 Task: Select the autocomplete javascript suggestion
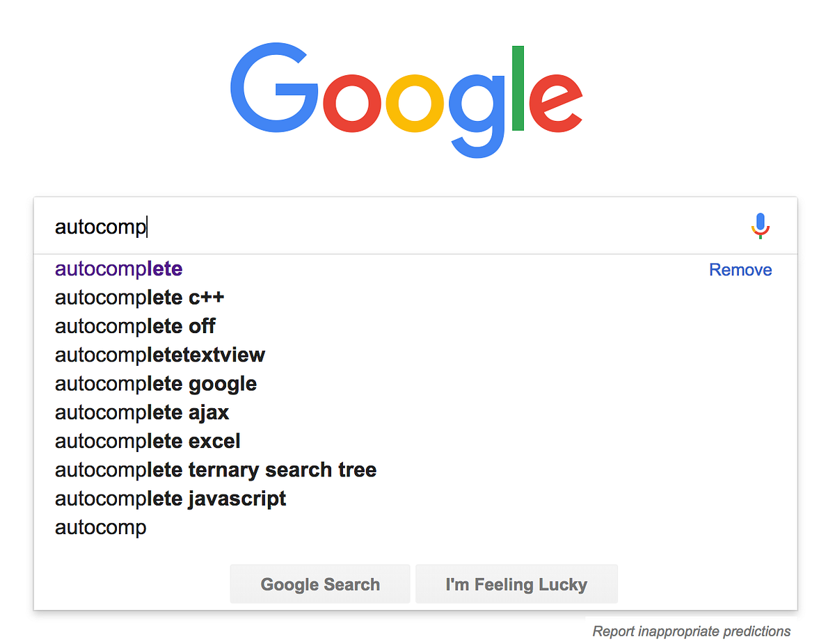tap(170, 499)
